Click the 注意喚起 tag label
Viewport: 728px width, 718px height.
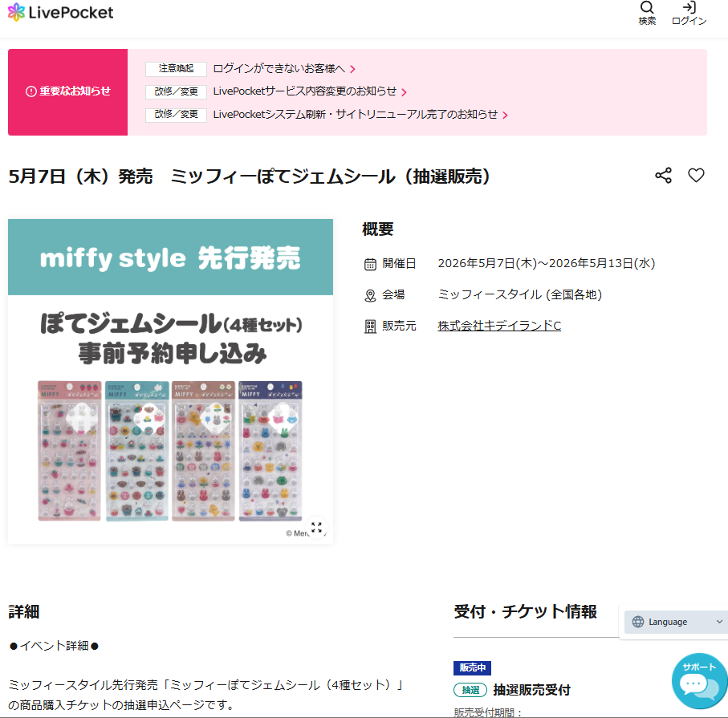click(x=176, y=69)
